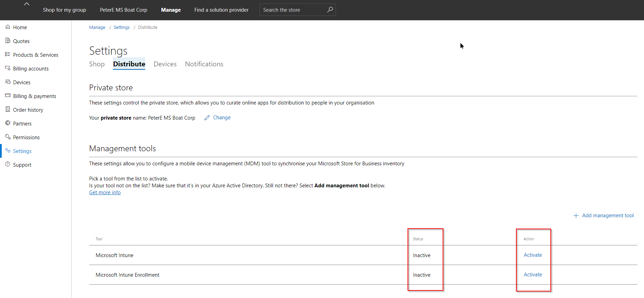Image resolution: width=644 pixels, height=298 pixels.
Task: Open Partners in sidebar
Action: click(22, 124)
